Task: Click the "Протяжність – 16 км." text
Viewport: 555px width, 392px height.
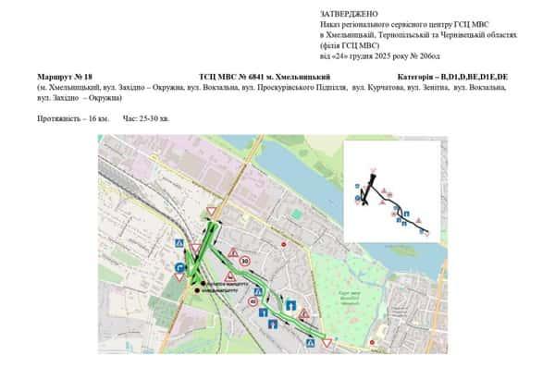Action: (73, 119)
